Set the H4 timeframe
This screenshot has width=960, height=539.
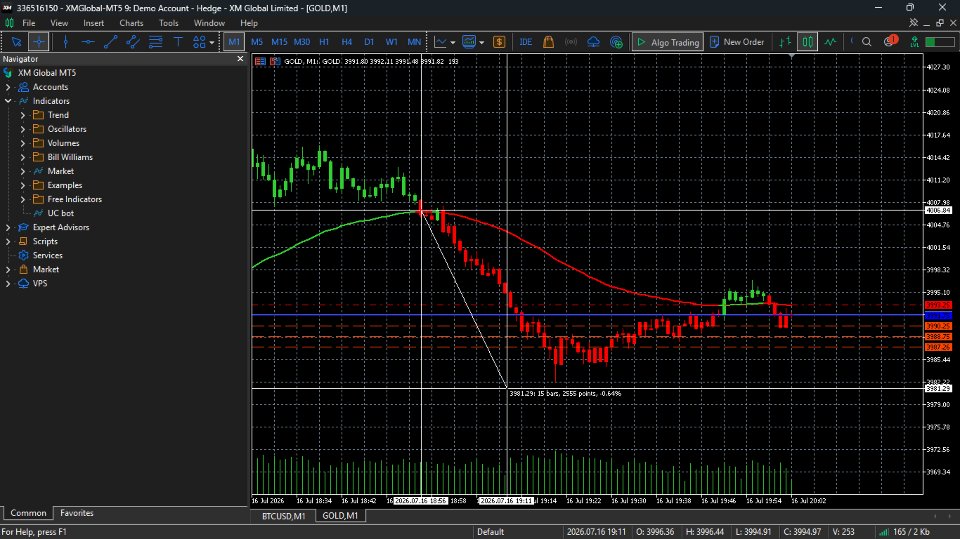(347, 42)
